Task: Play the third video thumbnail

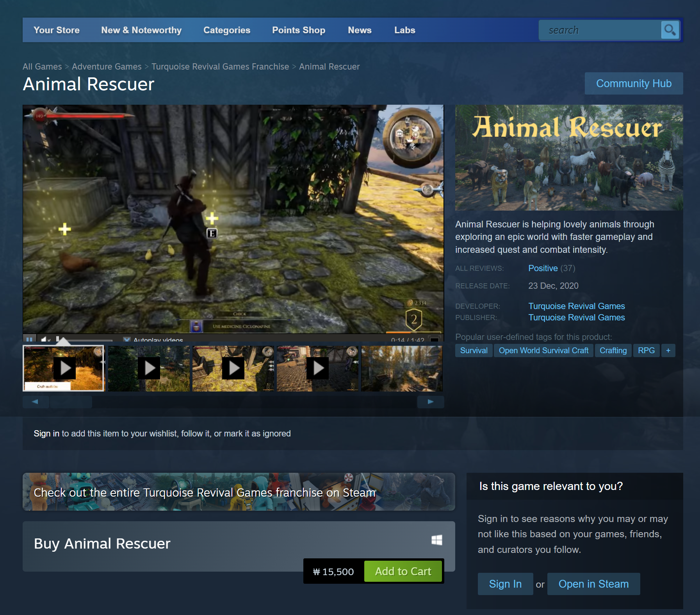Action: tap(233, 368)
